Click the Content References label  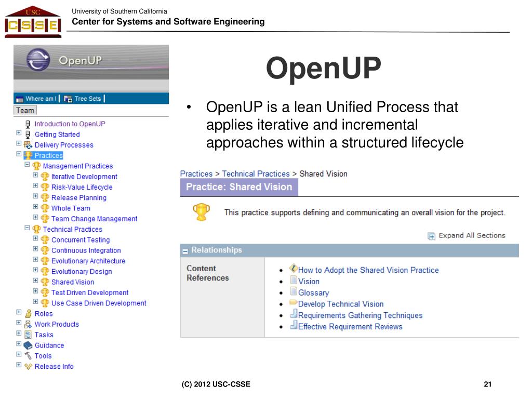pyautogui.click(x=208, y=273)
